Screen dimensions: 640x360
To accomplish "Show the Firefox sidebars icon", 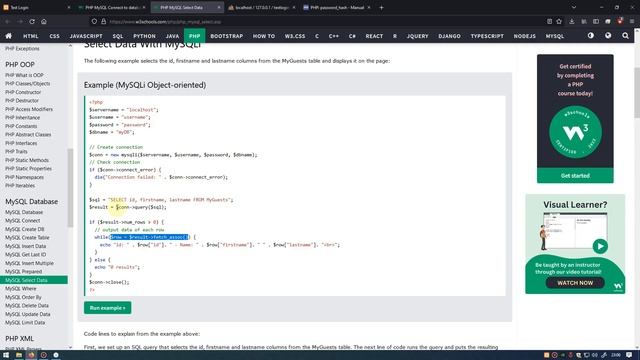I will tap(596, 21).
